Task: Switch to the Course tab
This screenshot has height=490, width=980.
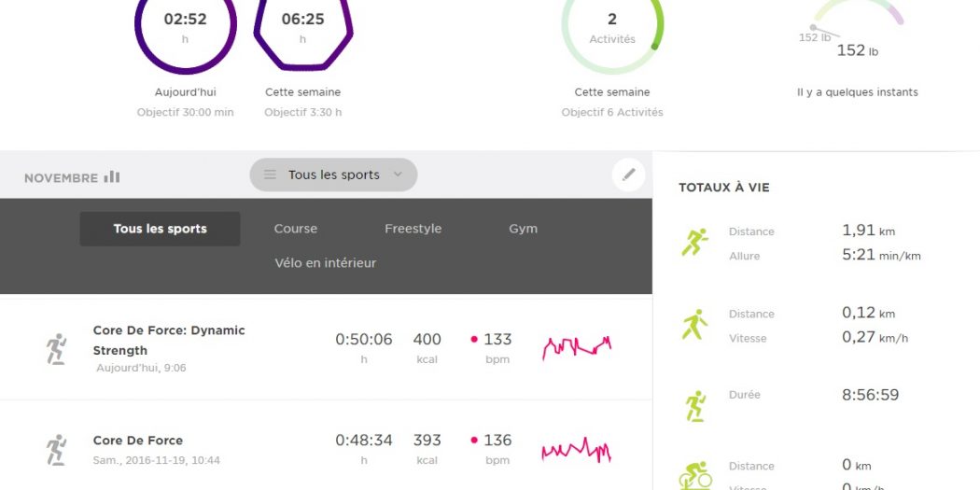Action: coord(296,229)
